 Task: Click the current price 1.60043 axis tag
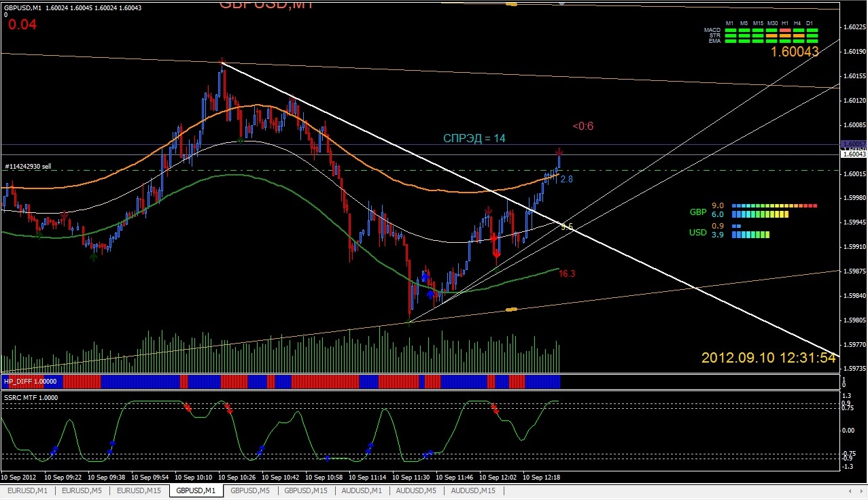tap(854, 154)
